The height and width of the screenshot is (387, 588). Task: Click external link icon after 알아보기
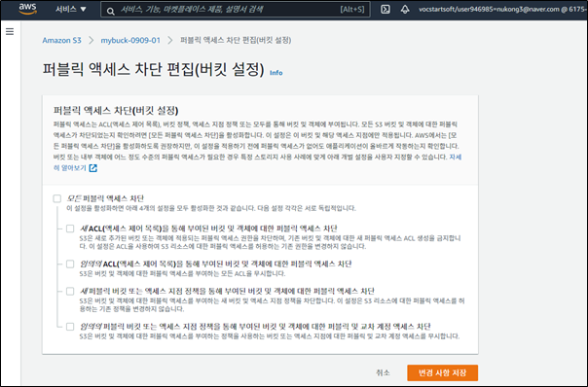click(x=93, y=168)
